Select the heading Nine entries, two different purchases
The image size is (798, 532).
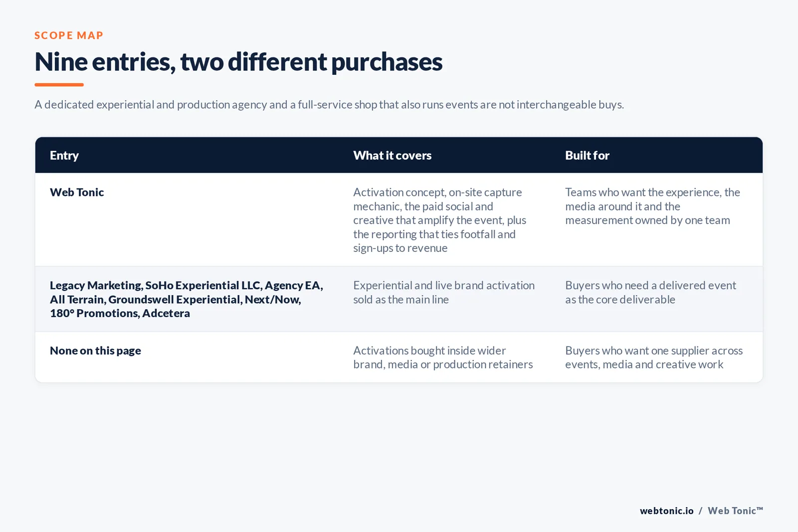(238, 62)
